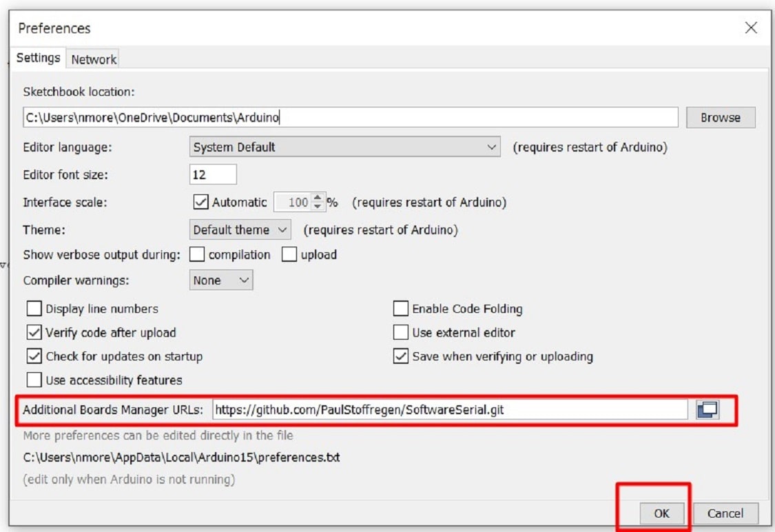This screenshot has height=532, width=775.
Task: Toggle Check for updates on startup
Action: point(34,356)
